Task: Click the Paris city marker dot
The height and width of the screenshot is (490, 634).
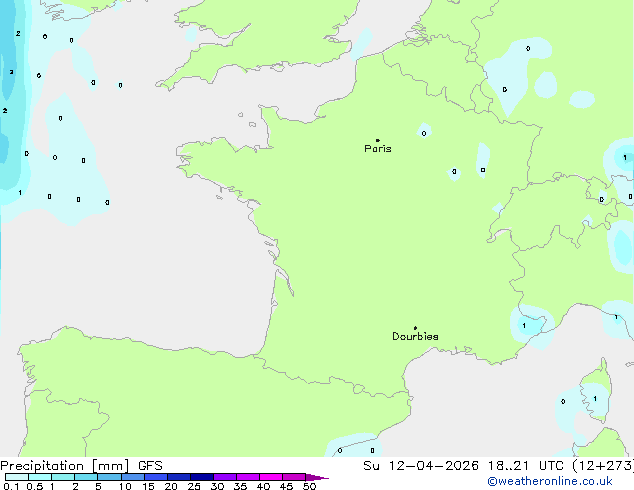Action: tap(377, 140)
